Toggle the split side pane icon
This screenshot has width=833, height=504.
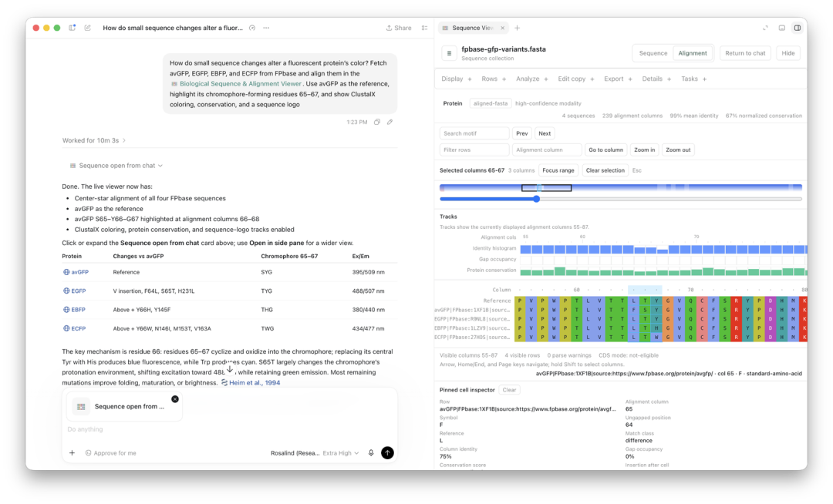tap(798, 28)
